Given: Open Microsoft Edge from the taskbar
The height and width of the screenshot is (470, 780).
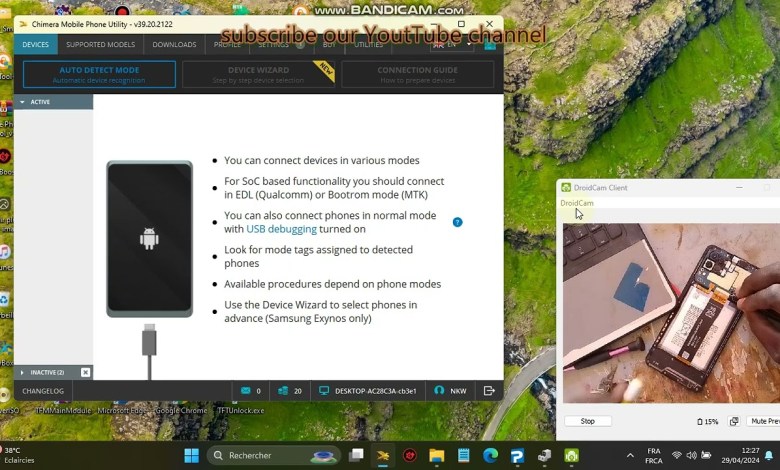Looking at the screenshot, I should pos(490,456).
